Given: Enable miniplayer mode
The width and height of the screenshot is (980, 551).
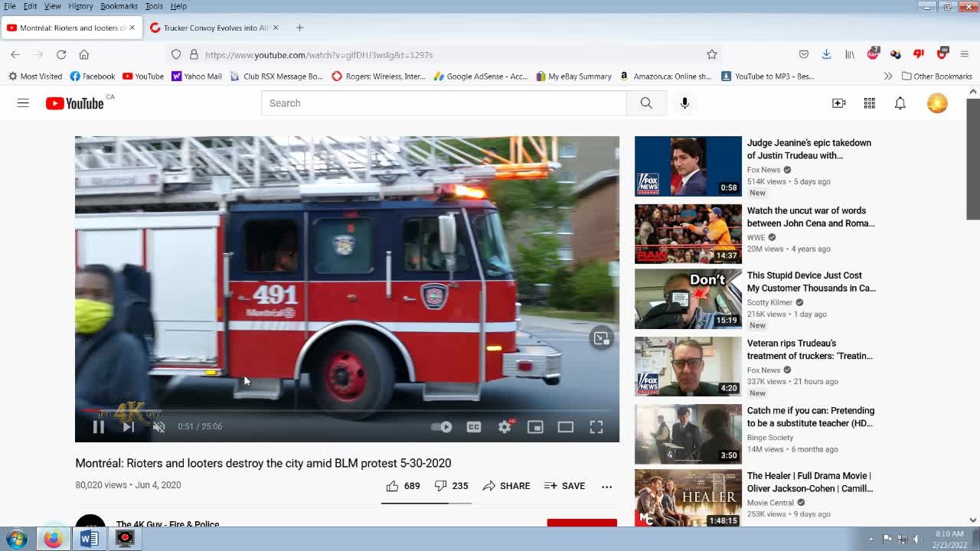Looking at the screenshot, I should (535, 427).
